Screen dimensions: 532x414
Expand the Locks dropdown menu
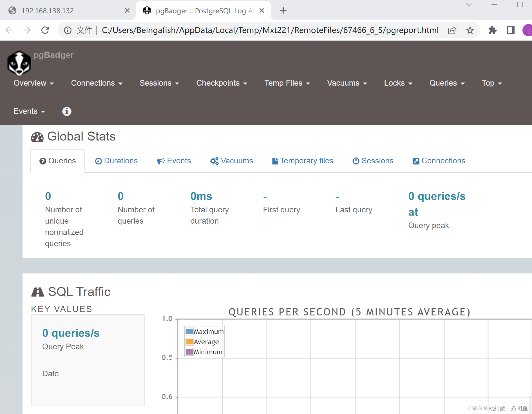pyautogui.click(x=398, y=83)
